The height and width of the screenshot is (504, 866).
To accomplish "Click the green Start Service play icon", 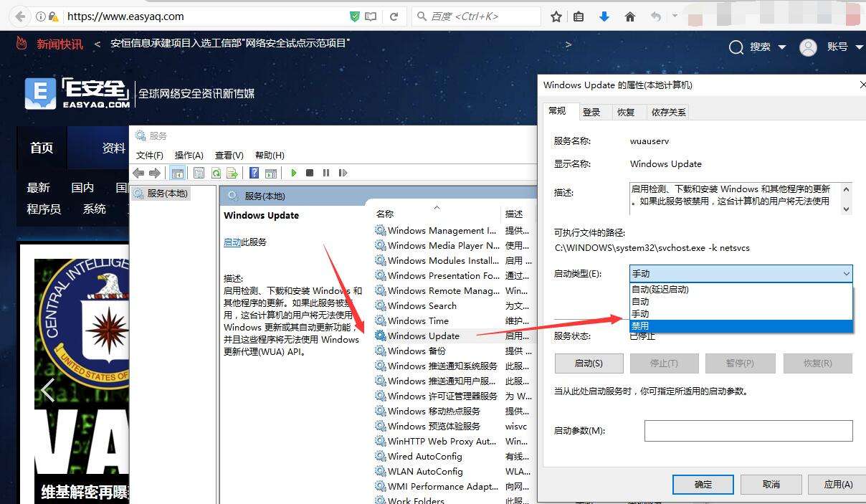I will click(x=294, y=173).
